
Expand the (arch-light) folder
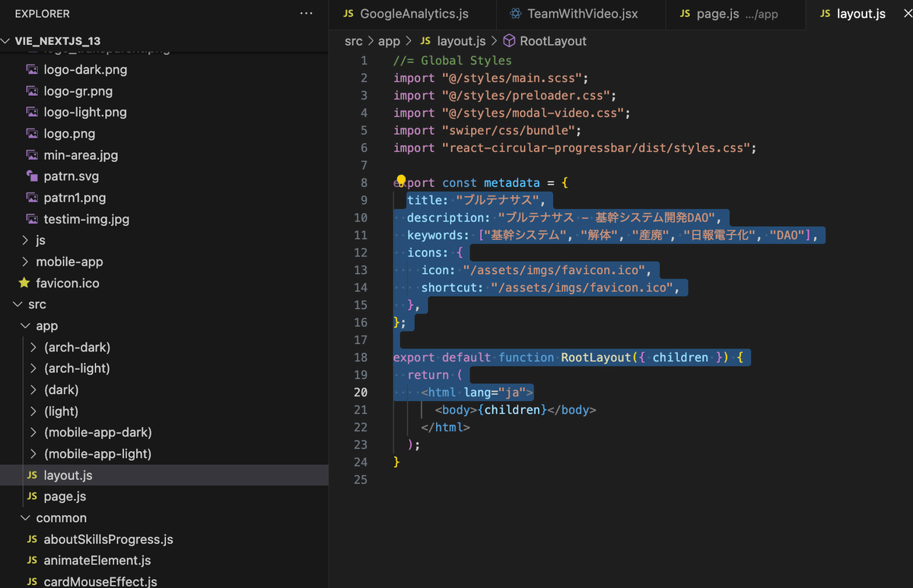tap(33, 368)
